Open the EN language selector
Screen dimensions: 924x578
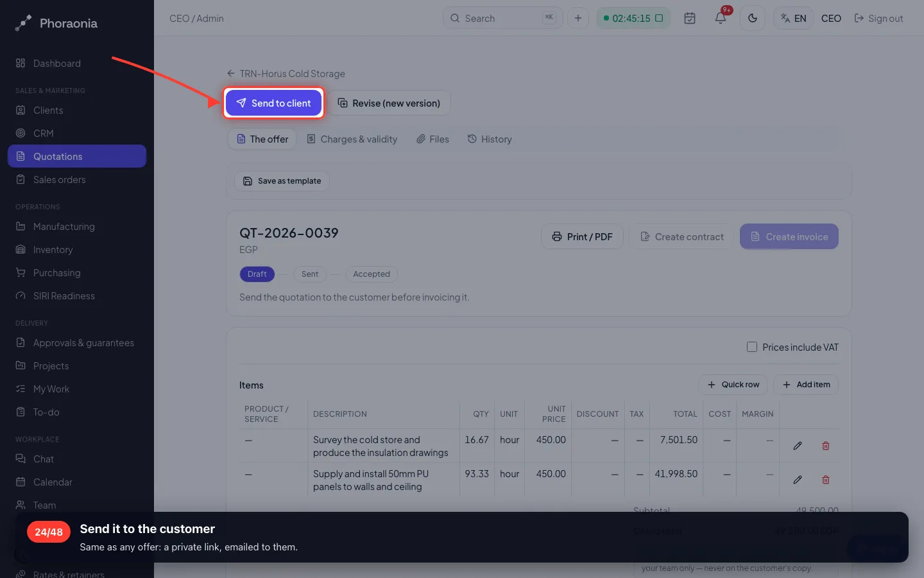coord(794,18)
